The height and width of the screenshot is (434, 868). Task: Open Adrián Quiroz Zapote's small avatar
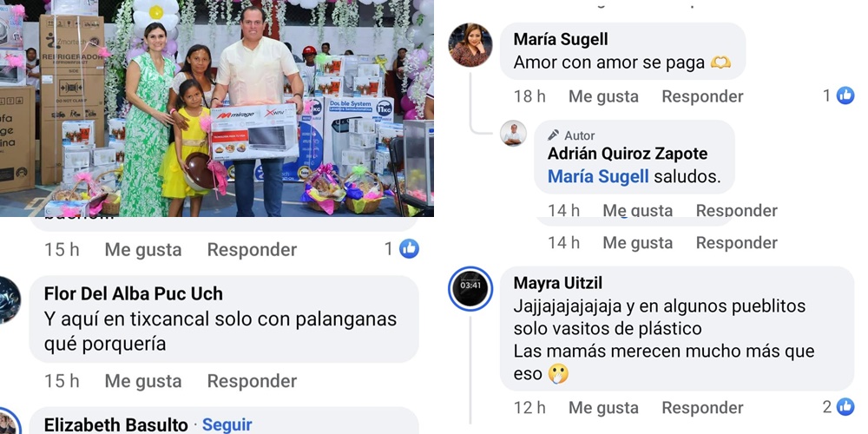coord(513,134)
